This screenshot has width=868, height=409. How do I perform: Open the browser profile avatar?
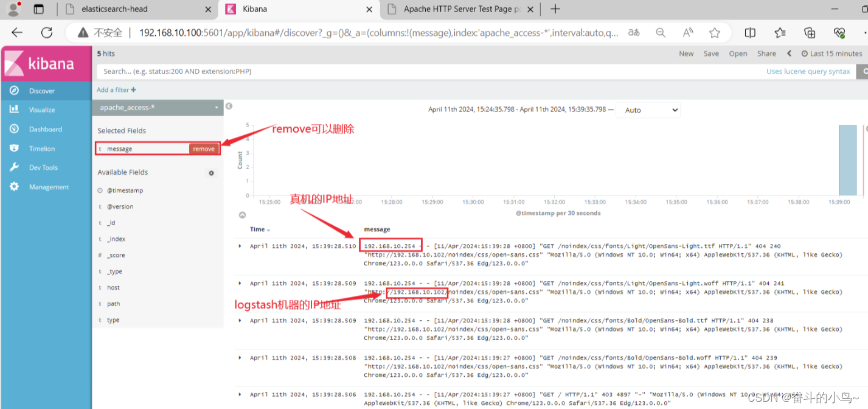13,9
